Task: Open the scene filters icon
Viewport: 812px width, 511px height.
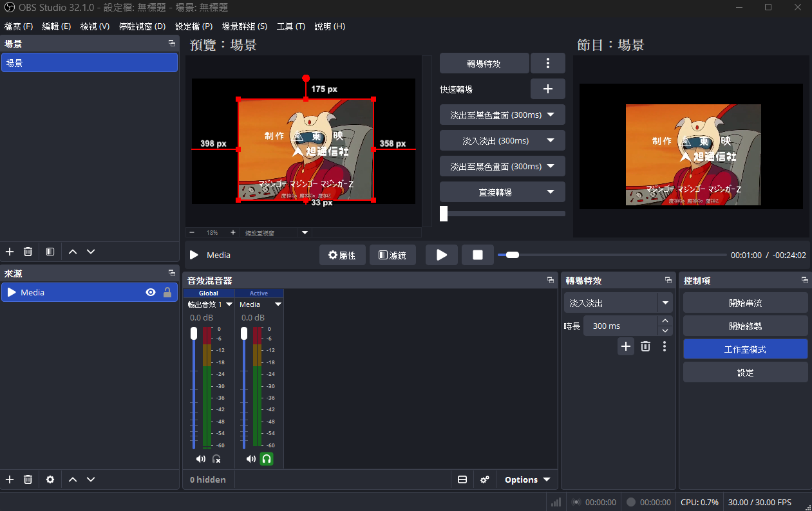Action: (x=50, y=252)
